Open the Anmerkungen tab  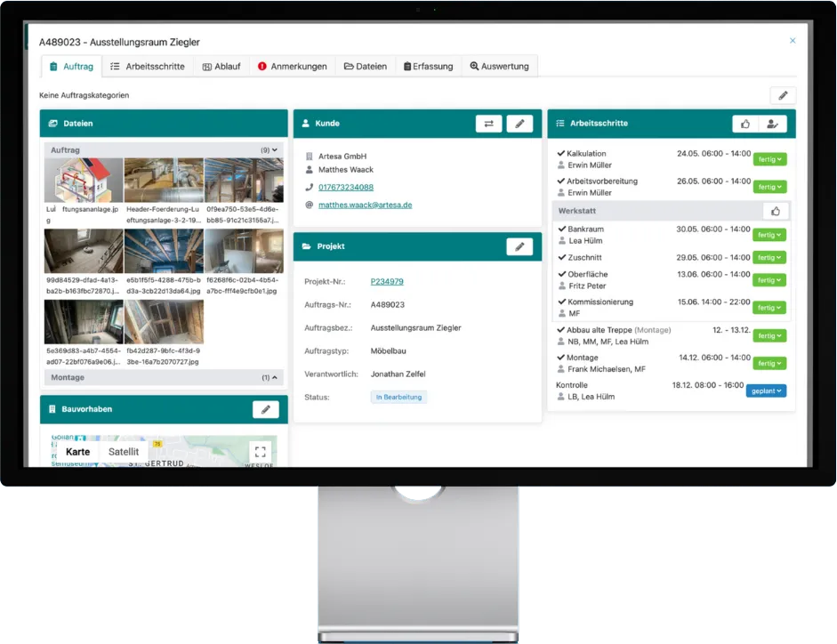pyautogui.click(x=292, y=67)
